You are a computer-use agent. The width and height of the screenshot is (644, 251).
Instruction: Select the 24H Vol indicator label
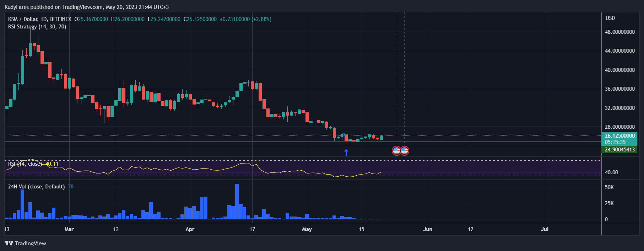tap(36, 187)
